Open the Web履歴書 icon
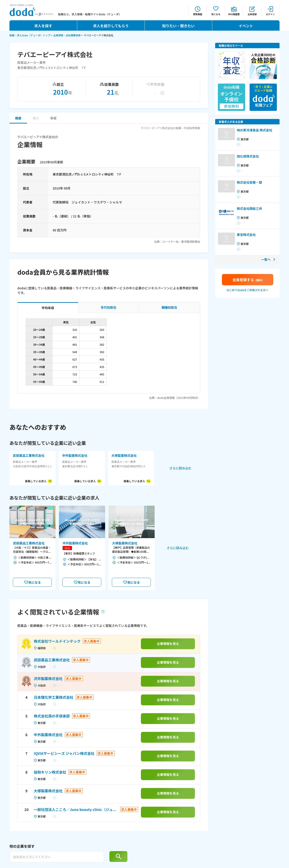 click(x=234, y=11)
